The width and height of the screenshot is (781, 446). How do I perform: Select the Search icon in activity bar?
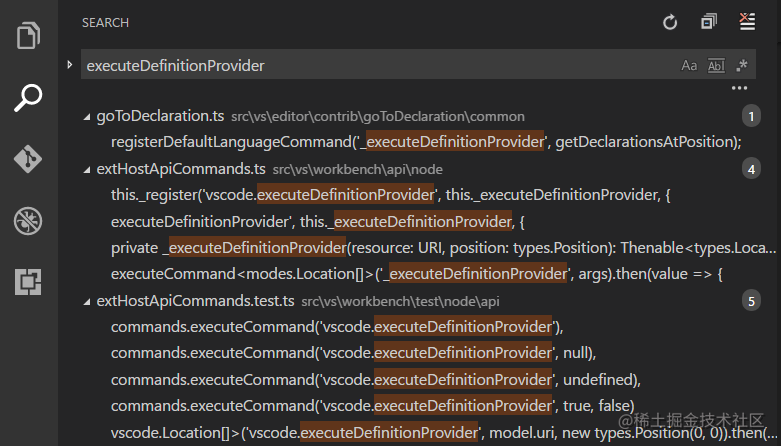tap(28, 98)
